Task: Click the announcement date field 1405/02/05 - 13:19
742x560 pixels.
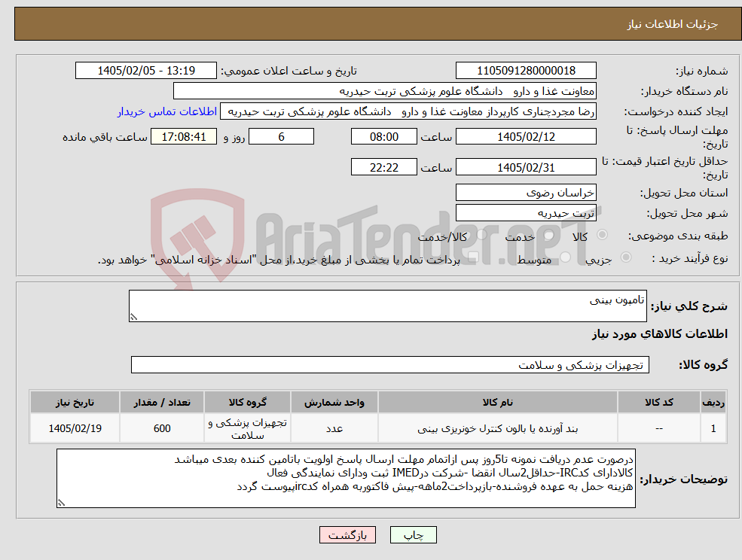Action: point(145,71)
